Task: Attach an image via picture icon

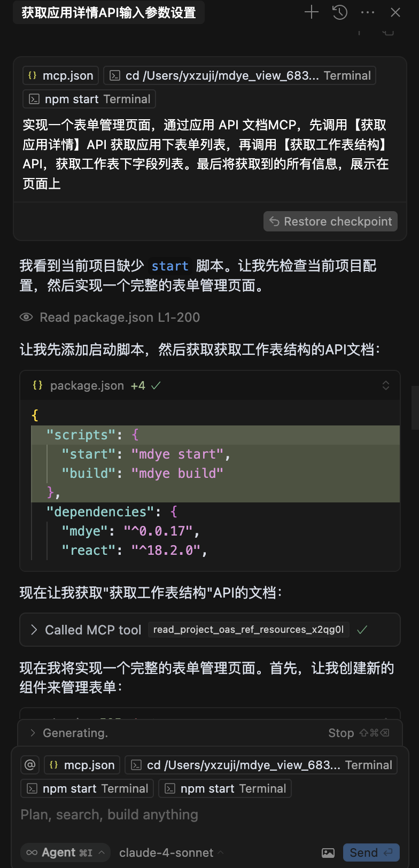Action: (328, 852)
